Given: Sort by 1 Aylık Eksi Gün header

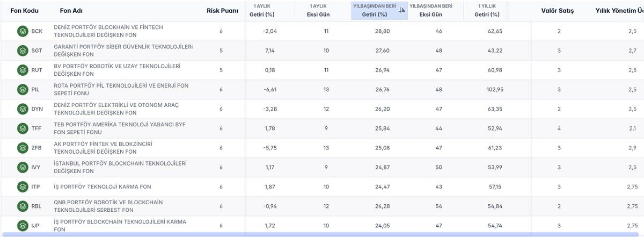Looking at the screenshot, I should click(x=319, y=11).
